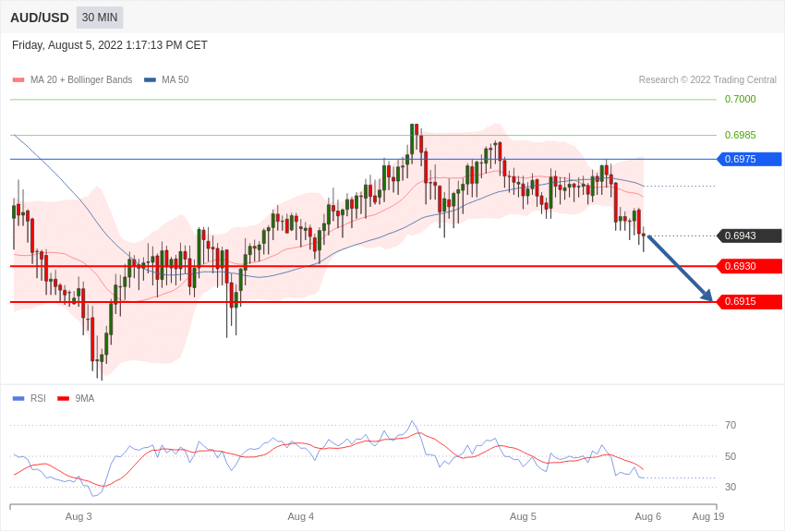Click the Aug 19 date axis label
Screen dimensions: 785x532
[708, 516]
